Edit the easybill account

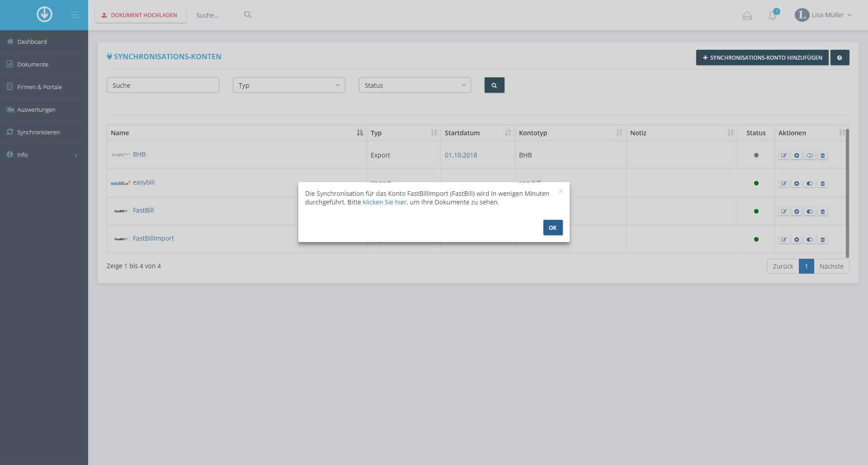pos(784,184)
